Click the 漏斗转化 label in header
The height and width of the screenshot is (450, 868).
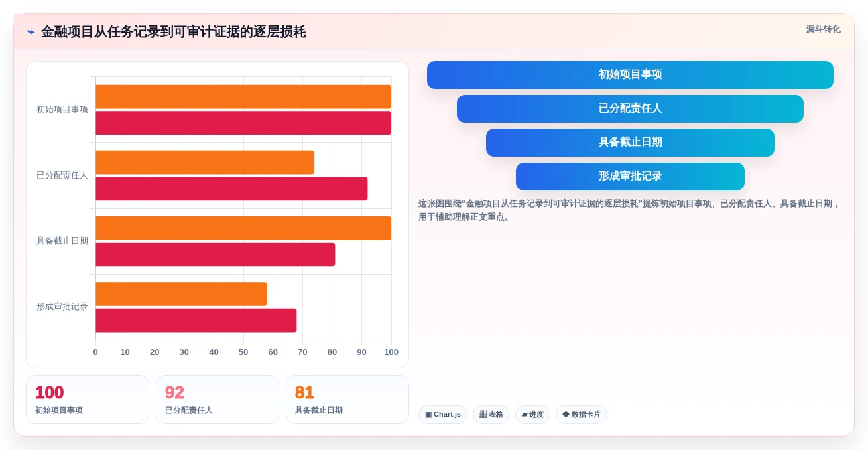tap(823, 29)
